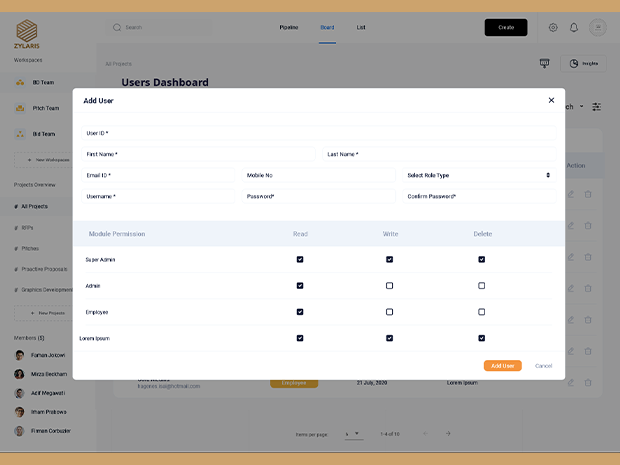Open the user profile avatar
This screenshot has height=465, width=620.
point(598,28)
